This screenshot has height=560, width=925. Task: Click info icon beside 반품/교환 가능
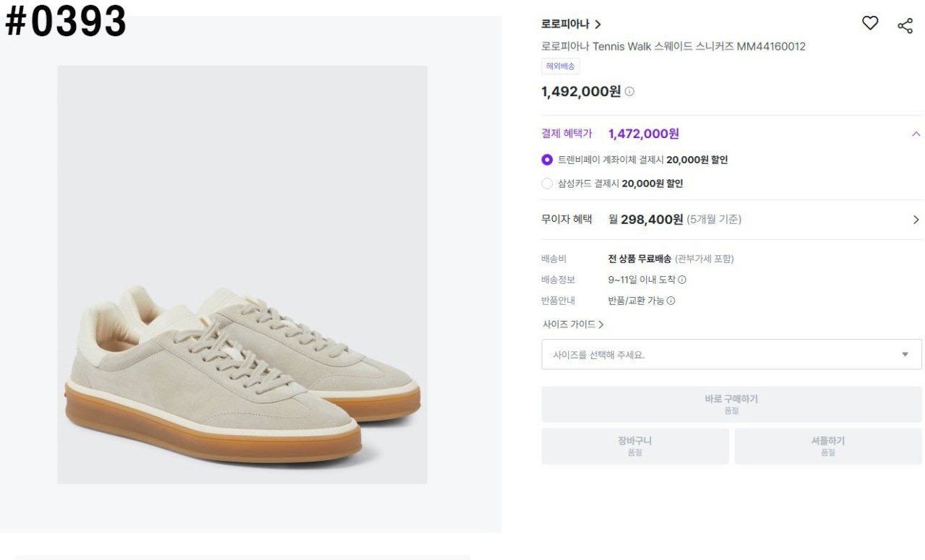pyautogui.click(x=671, y=301)
